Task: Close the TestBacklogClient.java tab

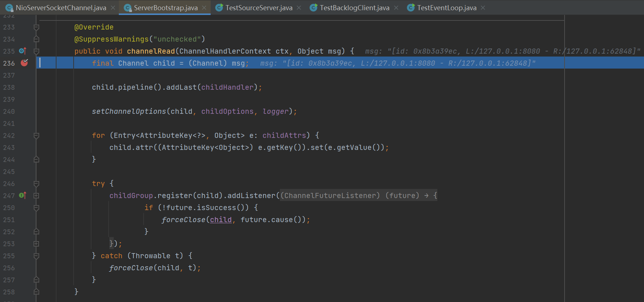Action: point(396,8)
